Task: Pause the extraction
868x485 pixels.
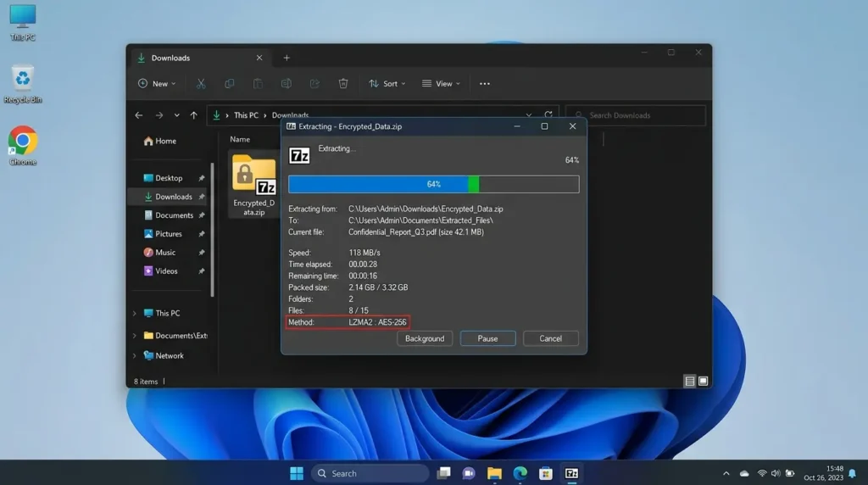Action: point(487,338)
